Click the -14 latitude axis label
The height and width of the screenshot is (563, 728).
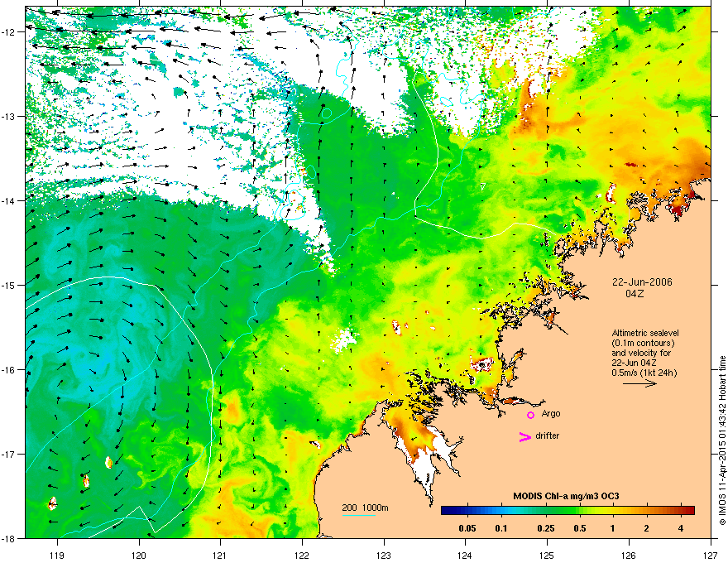pyautogui.click(x=9, y=200)
